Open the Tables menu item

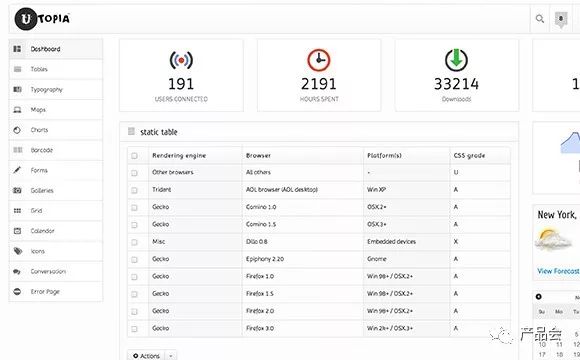[56, 69]
